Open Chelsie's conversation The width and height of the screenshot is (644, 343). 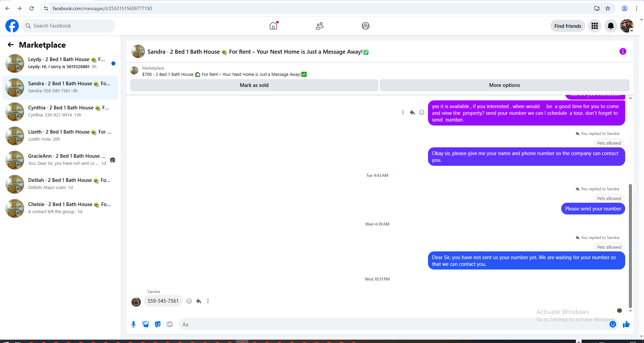[x=60, y=208]
